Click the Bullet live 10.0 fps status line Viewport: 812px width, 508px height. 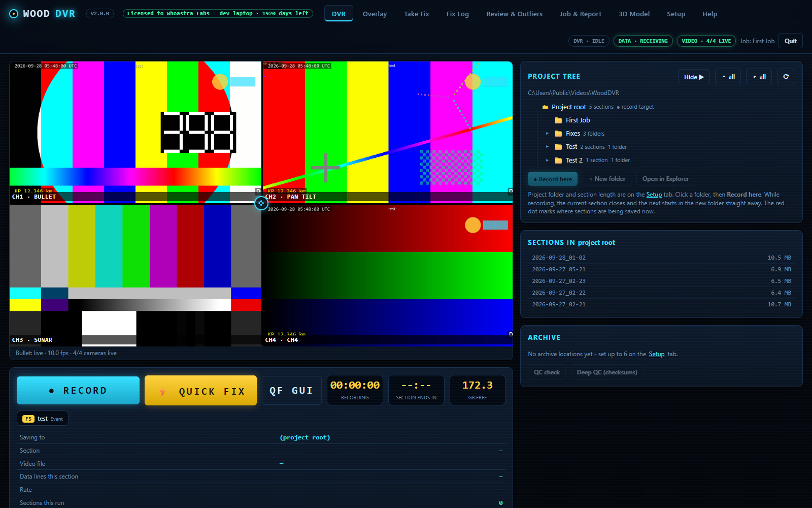(x=66, y=353)
